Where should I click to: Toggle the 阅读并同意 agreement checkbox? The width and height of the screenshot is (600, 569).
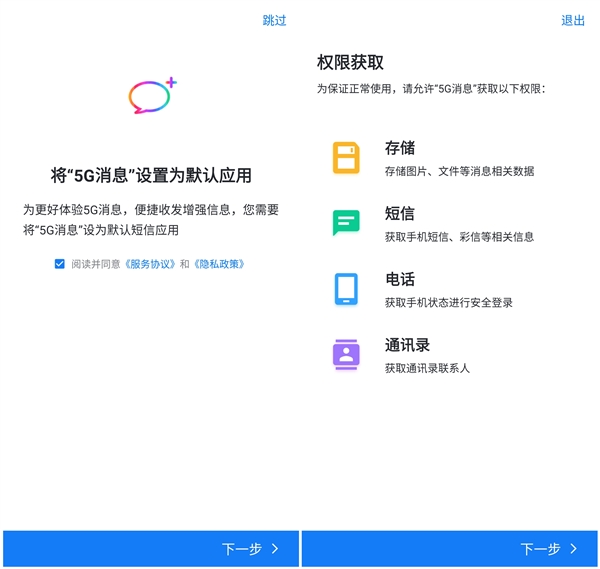click(60, 264)
